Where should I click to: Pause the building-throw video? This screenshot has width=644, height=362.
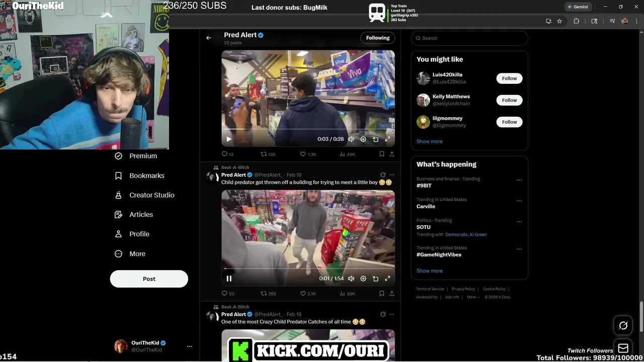point(229,279)
